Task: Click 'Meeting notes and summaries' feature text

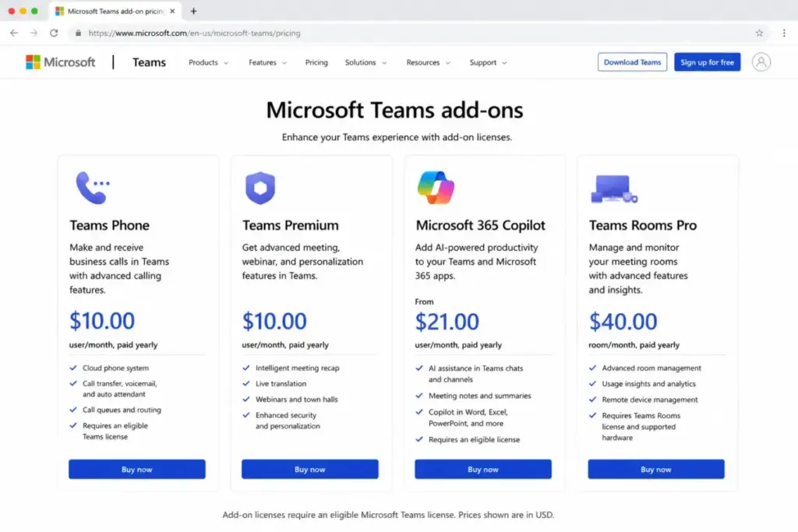Action: click(479, 395)
